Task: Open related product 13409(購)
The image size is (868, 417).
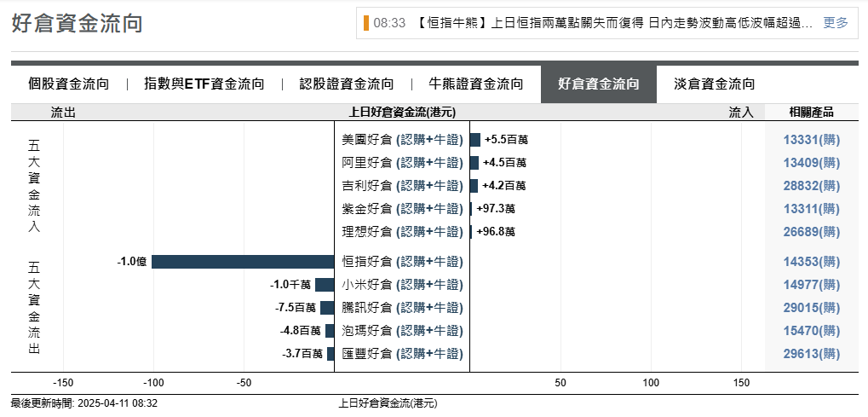Action: (811, 163)
